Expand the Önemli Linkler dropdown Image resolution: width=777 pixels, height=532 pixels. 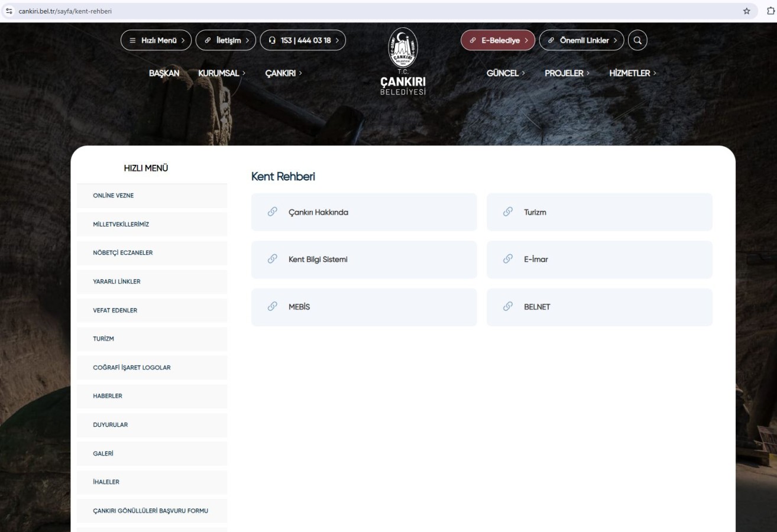(581, 40)
